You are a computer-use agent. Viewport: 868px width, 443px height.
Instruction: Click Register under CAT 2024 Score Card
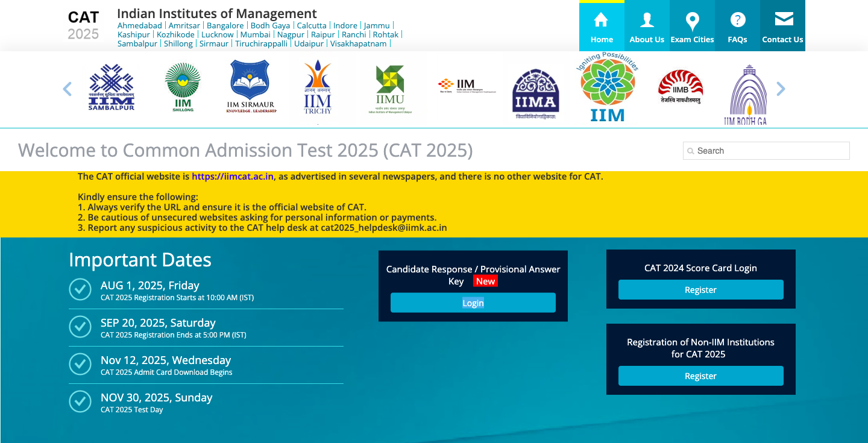tap(700, 290)
